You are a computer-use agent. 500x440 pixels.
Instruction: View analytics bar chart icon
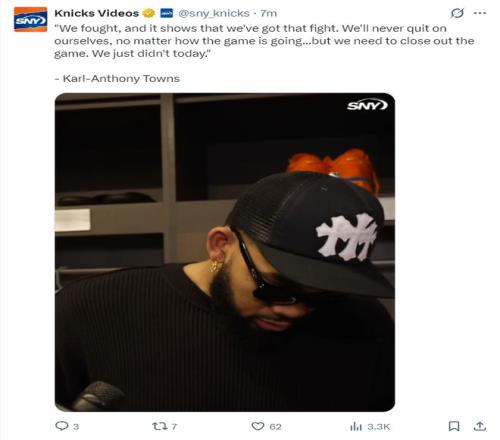click(356, 426)
